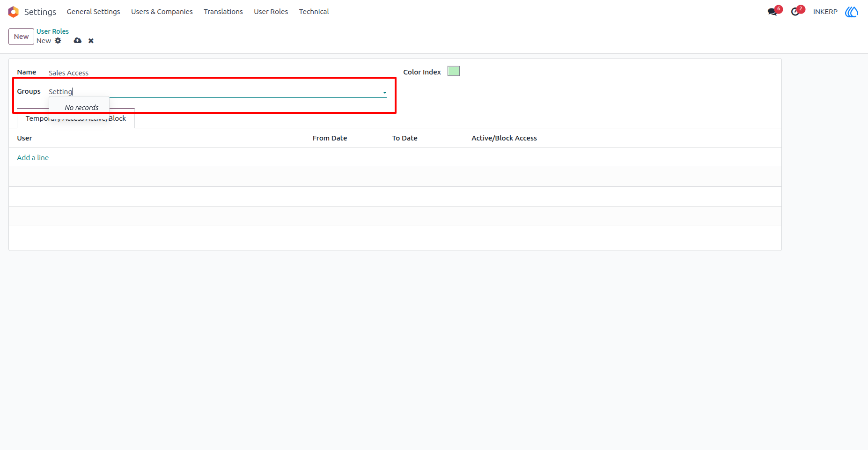Pick a color from the green Color Index swatch
The width and height of the screenshot is (868, 450).
click(454, 71)
